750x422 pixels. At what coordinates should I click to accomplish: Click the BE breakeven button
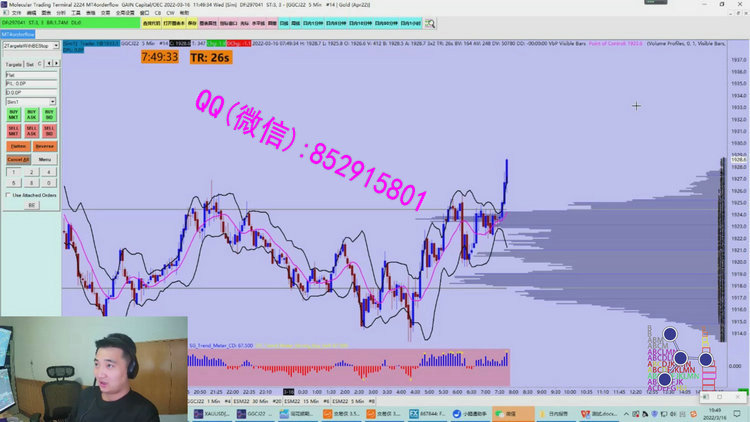click(31, 205)
